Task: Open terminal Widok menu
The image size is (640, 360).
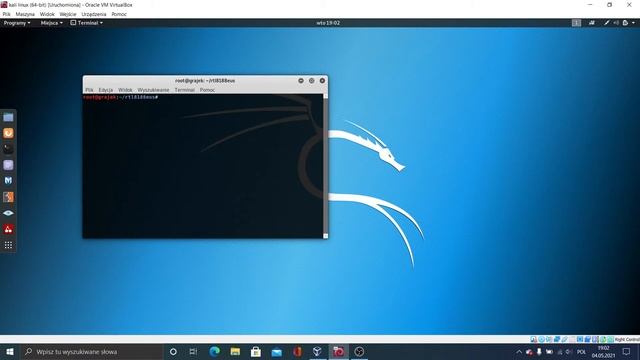Action: pos(125,90)
